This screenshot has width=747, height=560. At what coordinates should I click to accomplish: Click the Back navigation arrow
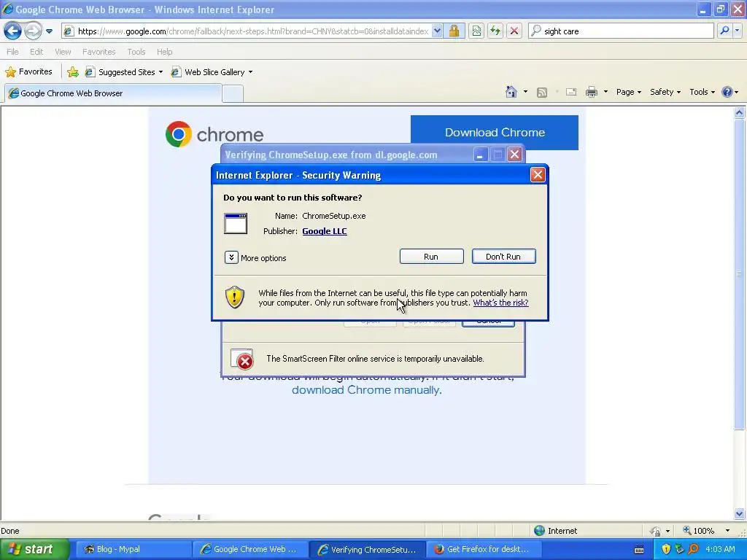pyautogui.click(x=12, y=31)
